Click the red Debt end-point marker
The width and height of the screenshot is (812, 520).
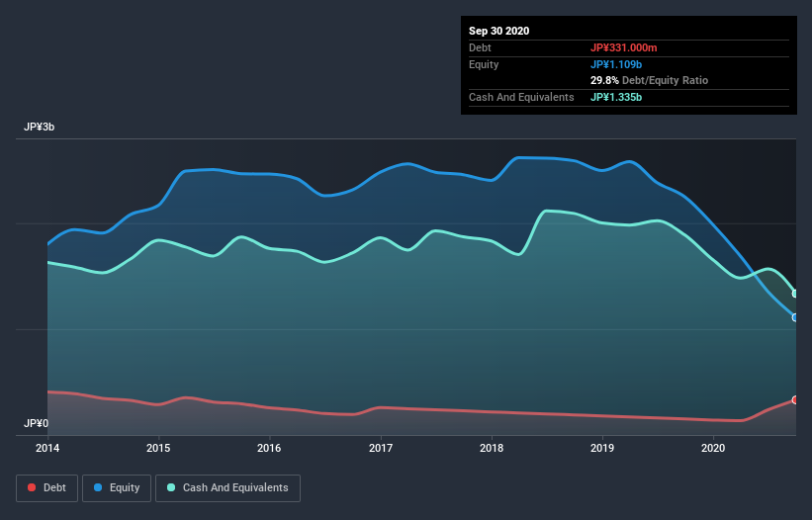(795, 400)
